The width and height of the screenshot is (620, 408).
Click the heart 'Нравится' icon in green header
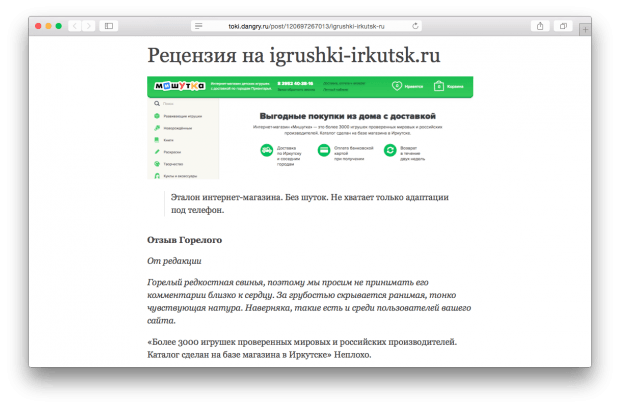(x=396, y=88)
